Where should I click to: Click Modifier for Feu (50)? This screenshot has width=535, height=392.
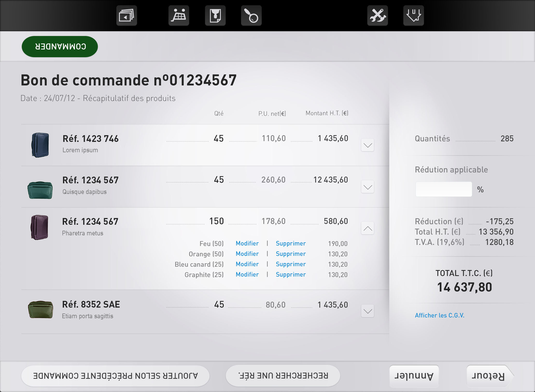tap(247, 243)
